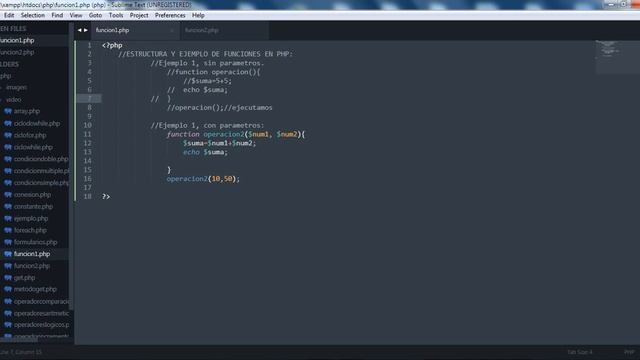640x360 pixels.
Task: Open the Project menu
Action: coord(139,16)
